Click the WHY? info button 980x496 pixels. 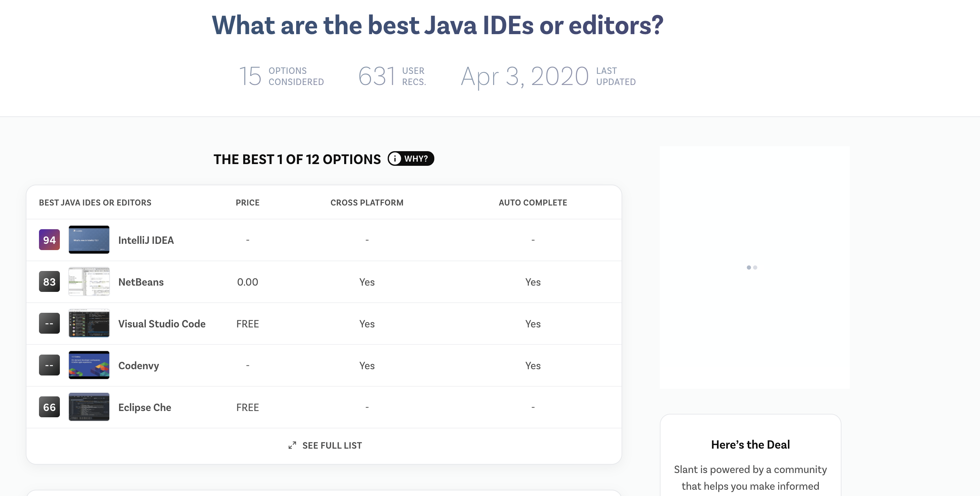pyautogui.click(x=411, y=158)
